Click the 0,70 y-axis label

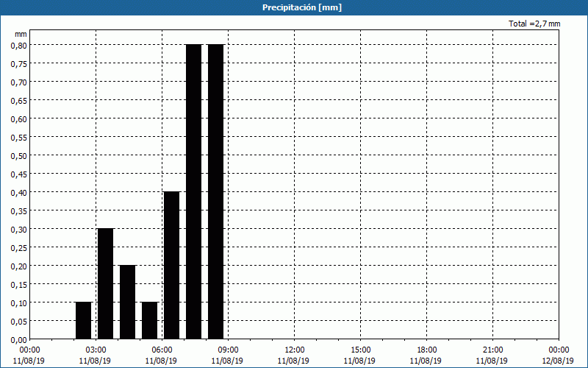tap(18, 82)
